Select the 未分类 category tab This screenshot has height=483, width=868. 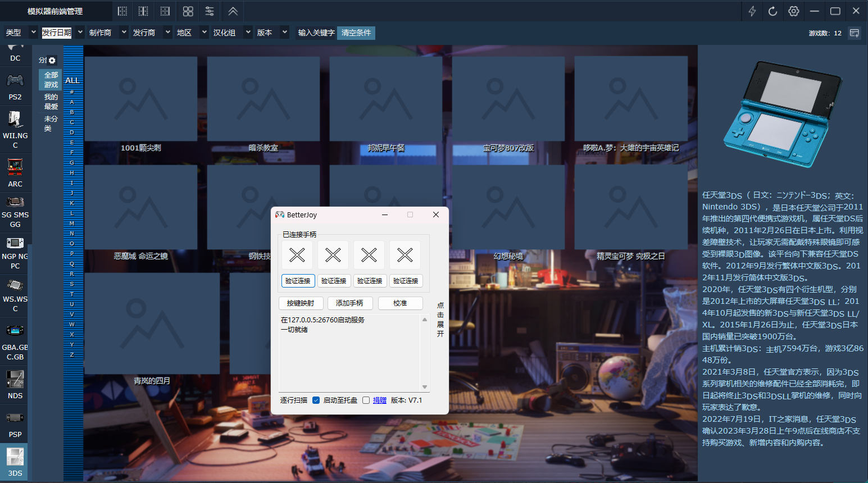(x=51, y=124)
